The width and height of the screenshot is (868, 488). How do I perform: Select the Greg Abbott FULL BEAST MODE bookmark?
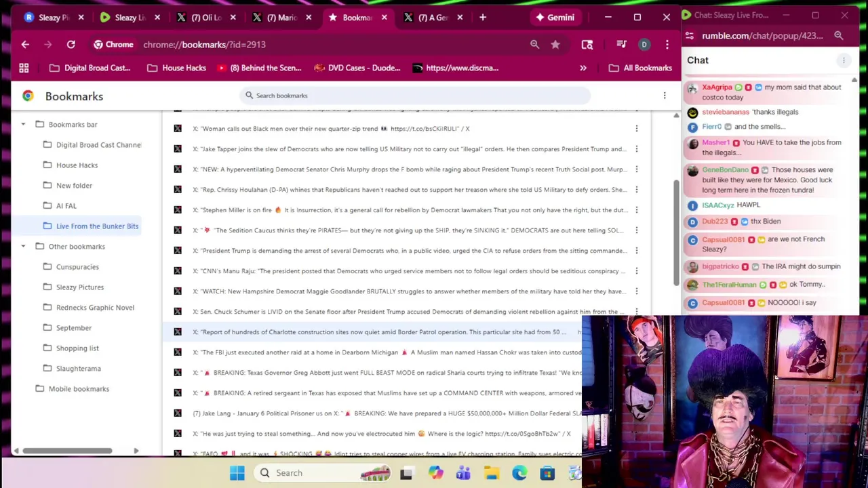coord(372,373)
